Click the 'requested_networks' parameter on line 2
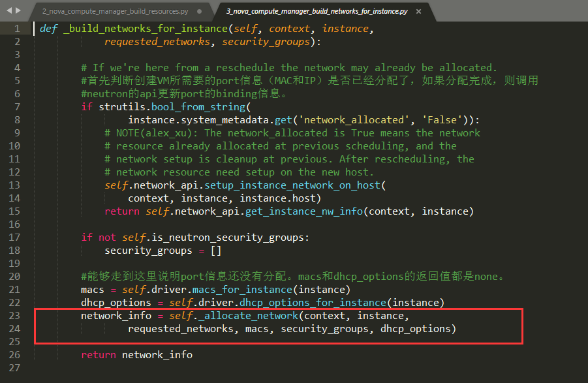This screenshot has width=588, height=383. tap(157, 42)
